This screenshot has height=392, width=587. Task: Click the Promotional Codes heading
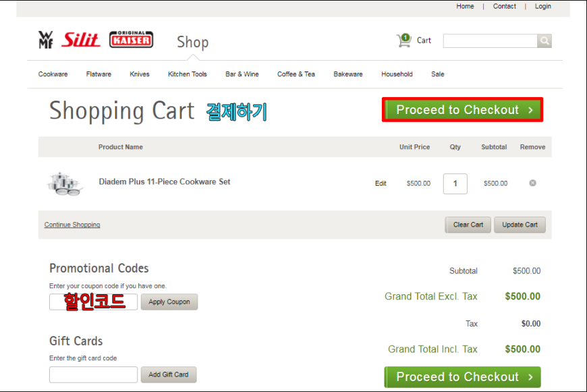[99, 268]
